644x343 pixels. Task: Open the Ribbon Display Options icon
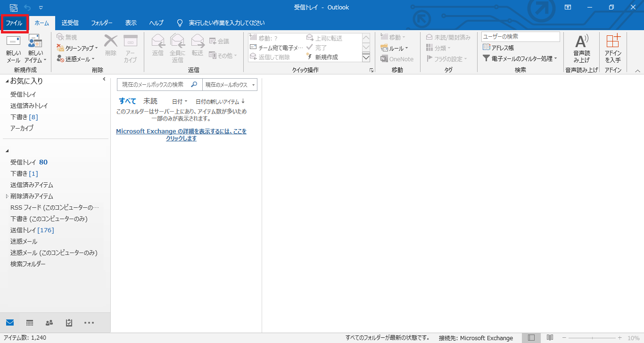coord(568,7)
